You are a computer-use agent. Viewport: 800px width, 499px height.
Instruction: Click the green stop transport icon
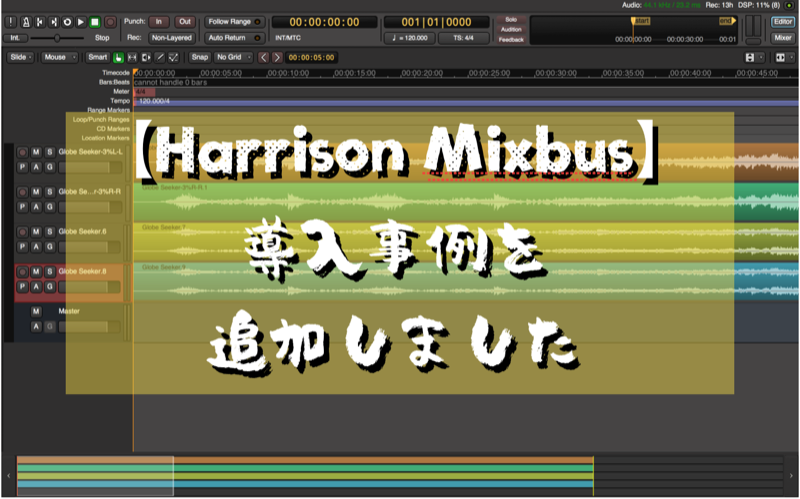(94, 22)
